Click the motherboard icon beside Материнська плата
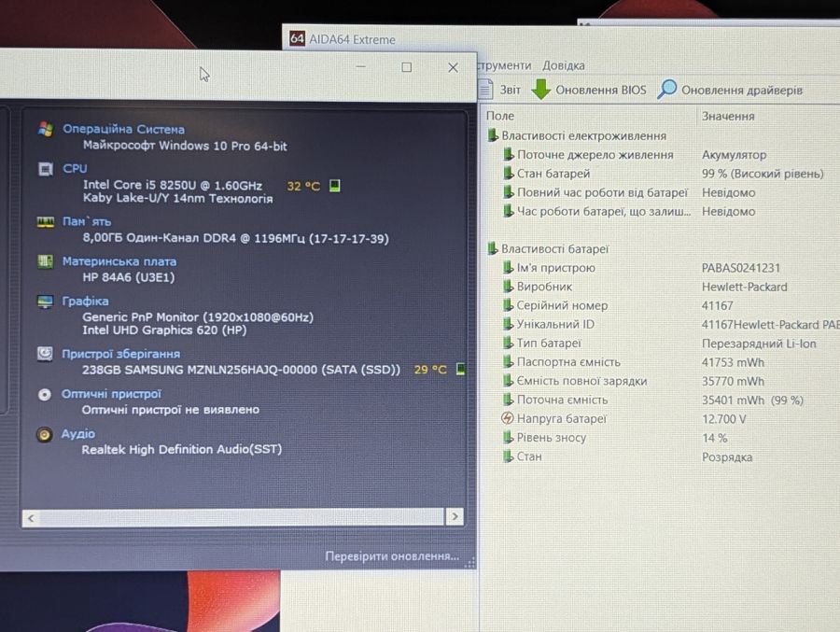The width and height of the screenshot is (840, 632). point(46,261)
